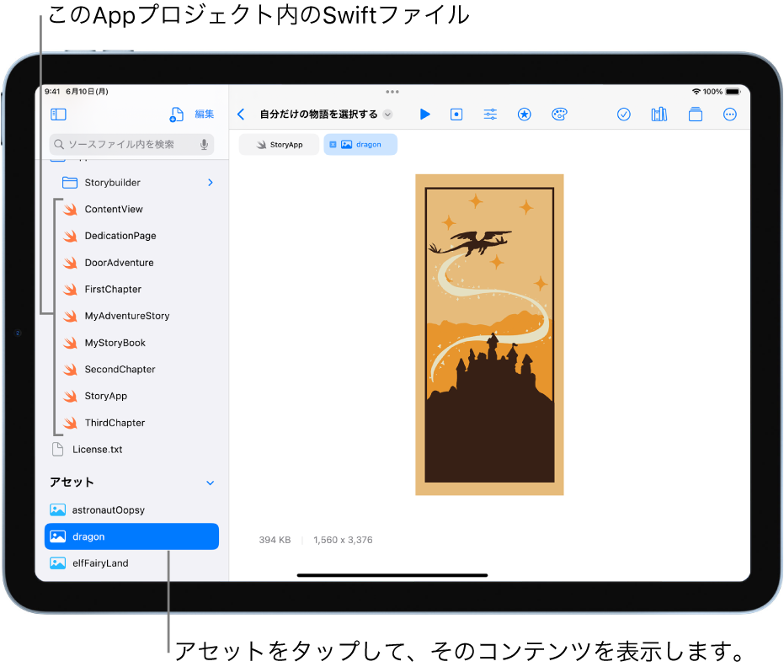Switch to the StoryApp tab
This screenshot has height=672, width=784.
280,145
